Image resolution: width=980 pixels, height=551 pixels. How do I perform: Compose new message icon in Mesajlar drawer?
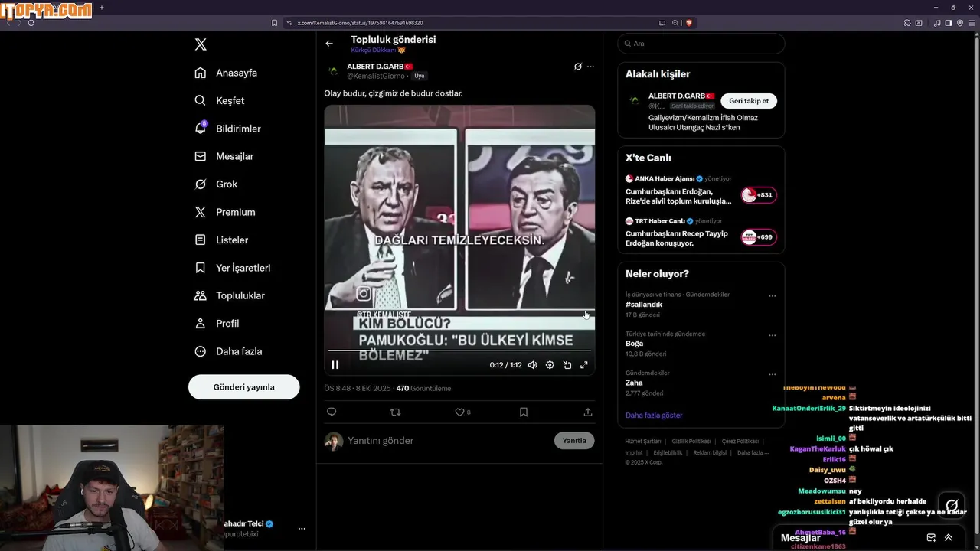[931, 538]
